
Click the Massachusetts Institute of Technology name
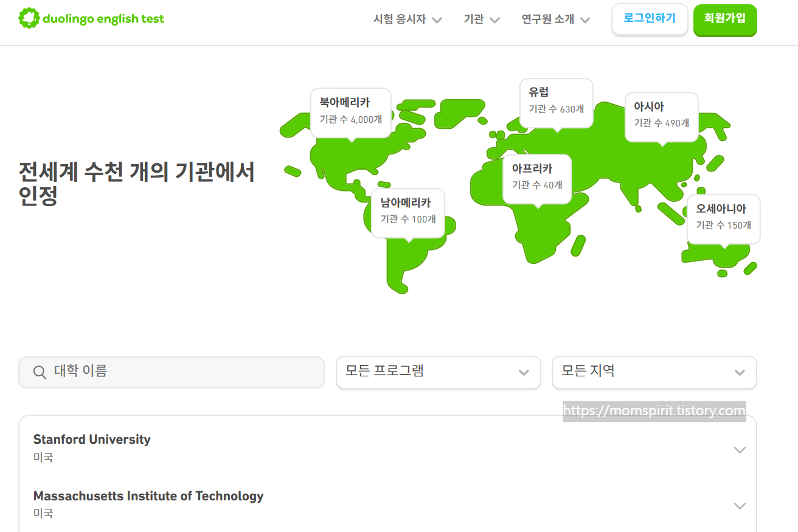point(148,496)
